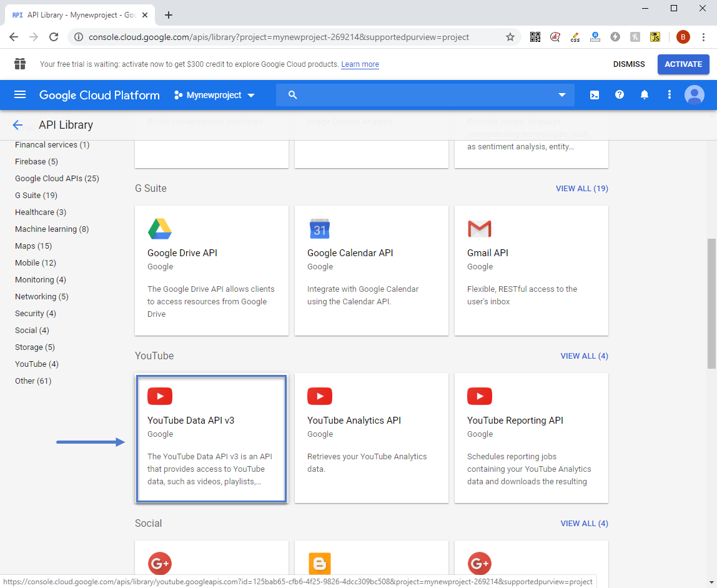Select the YouTube (4) category filter
This screenshot has width=717, height=588.
[x=37, y=364]
